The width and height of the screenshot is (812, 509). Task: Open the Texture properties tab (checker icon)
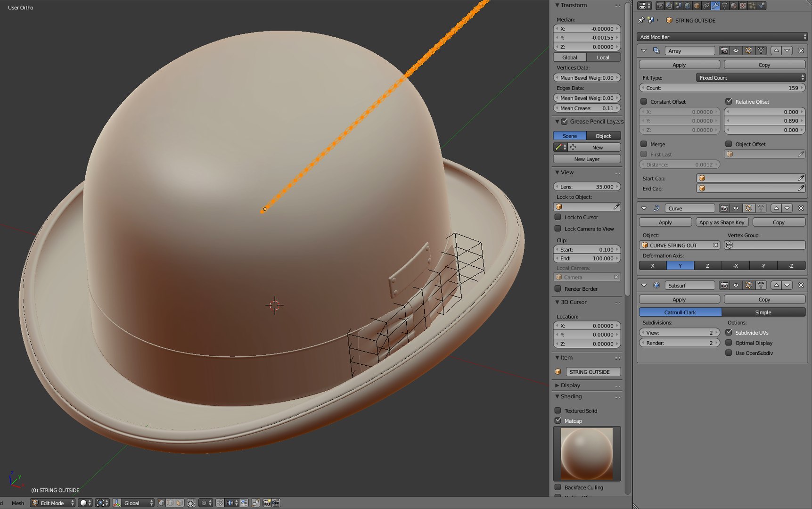743,6
